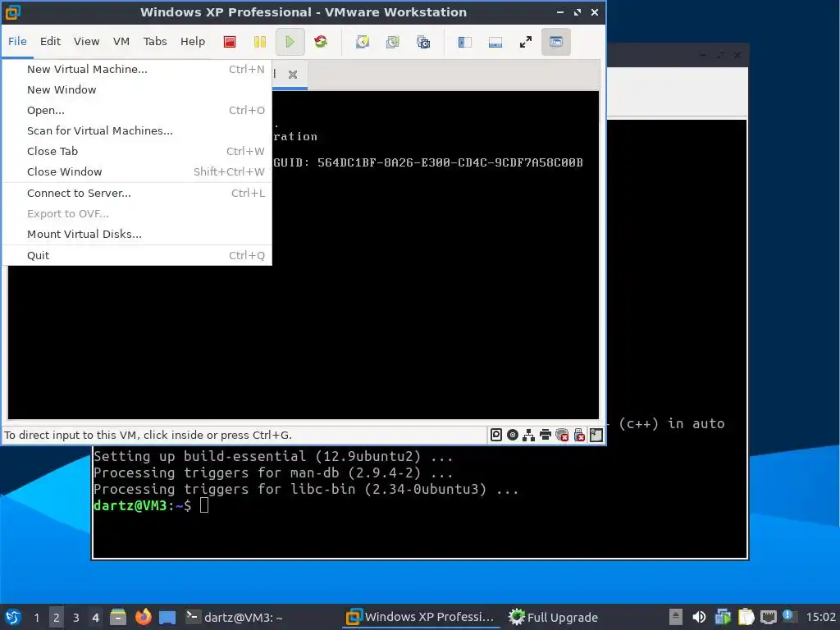Click the Take Snapshot toolbar icon
This screenshot has width=840, height=630.
coord(363,42)
